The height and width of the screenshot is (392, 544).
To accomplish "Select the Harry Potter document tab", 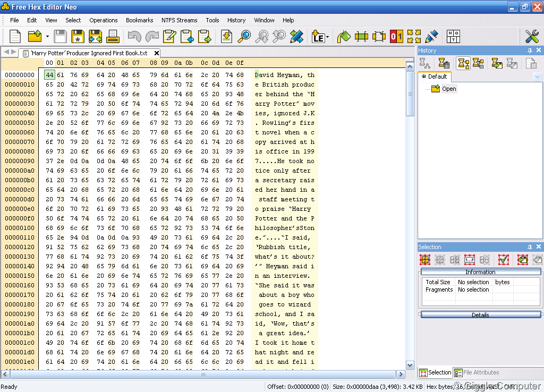I will (89, 53).
